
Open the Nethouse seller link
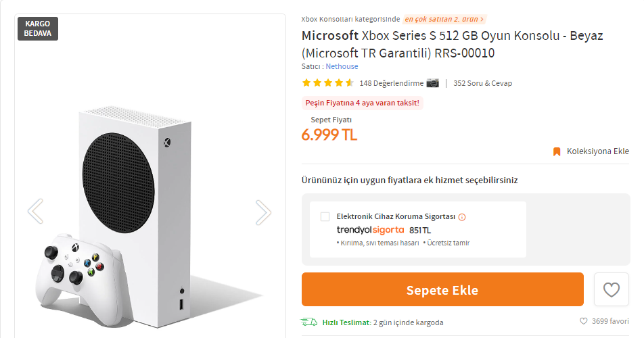click(x=342, y=66)
